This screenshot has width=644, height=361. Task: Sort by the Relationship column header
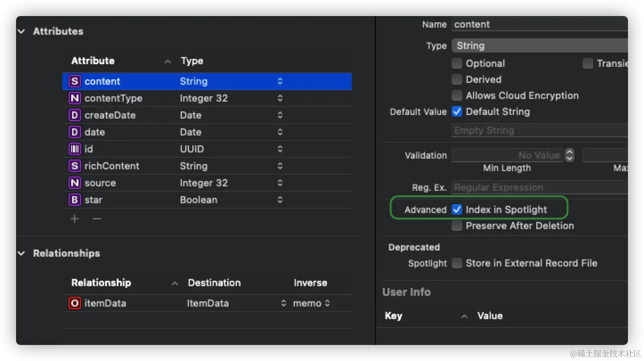pyautogui.click(x=101, y=283)
